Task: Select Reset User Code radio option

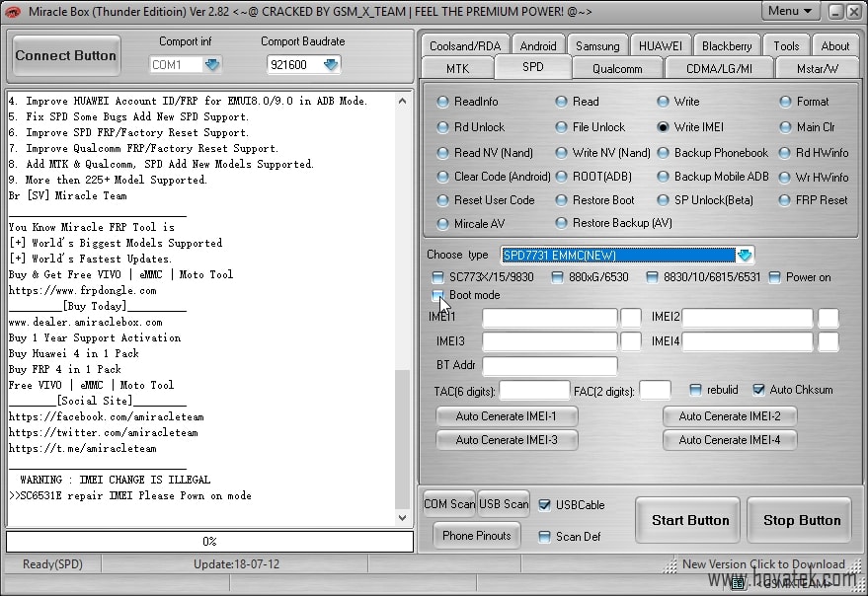Action: [x=442, y=200]
